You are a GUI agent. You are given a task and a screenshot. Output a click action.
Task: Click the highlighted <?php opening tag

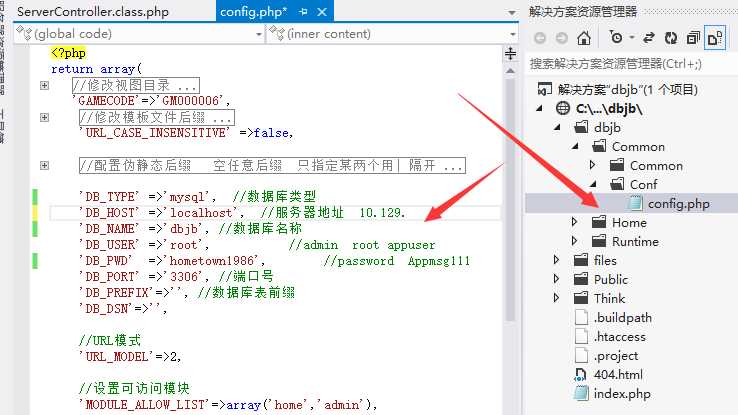point(68,53)
